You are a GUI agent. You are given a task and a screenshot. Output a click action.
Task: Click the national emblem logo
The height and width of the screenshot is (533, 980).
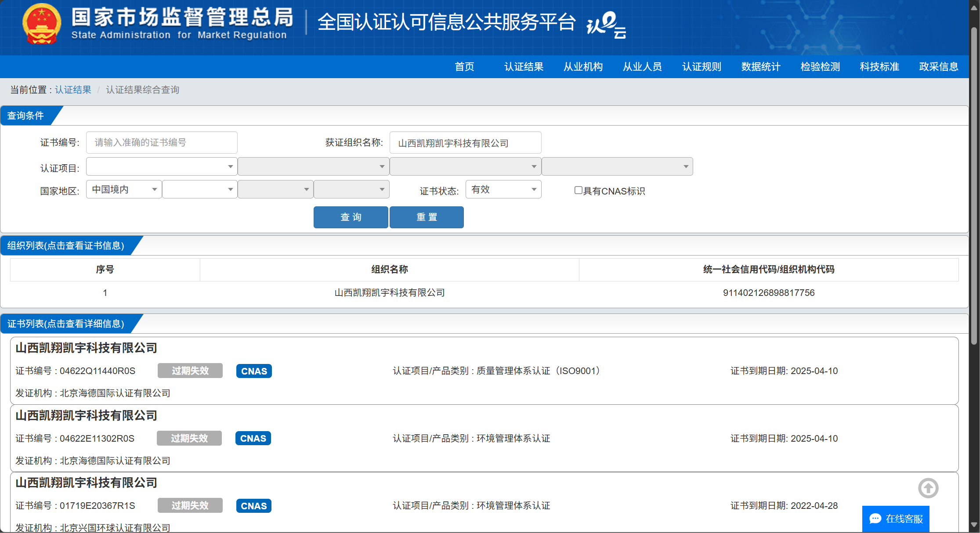click(42, 24)
